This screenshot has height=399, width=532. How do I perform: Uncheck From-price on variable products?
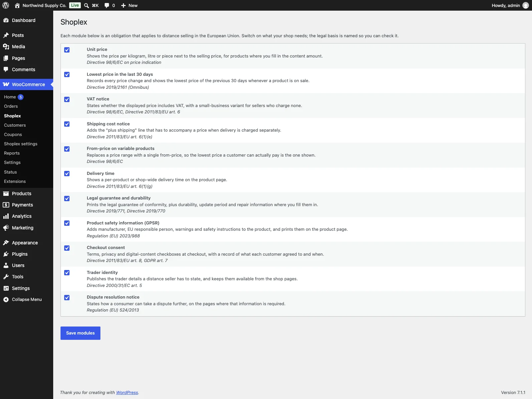point(67,149)
